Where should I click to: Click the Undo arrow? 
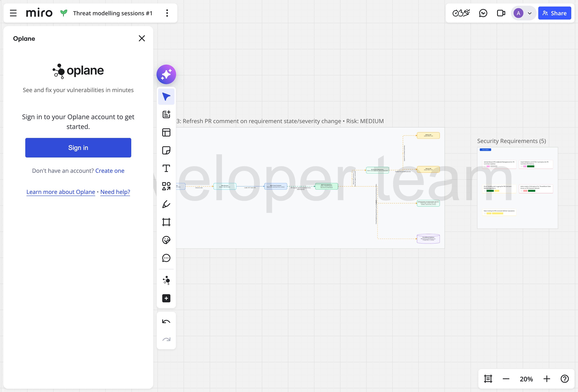[x=166, y=322]
